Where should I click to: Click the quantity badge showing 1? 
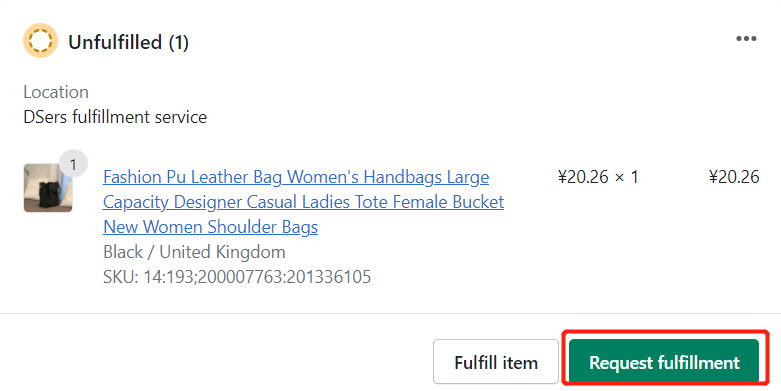pos(73,164)
